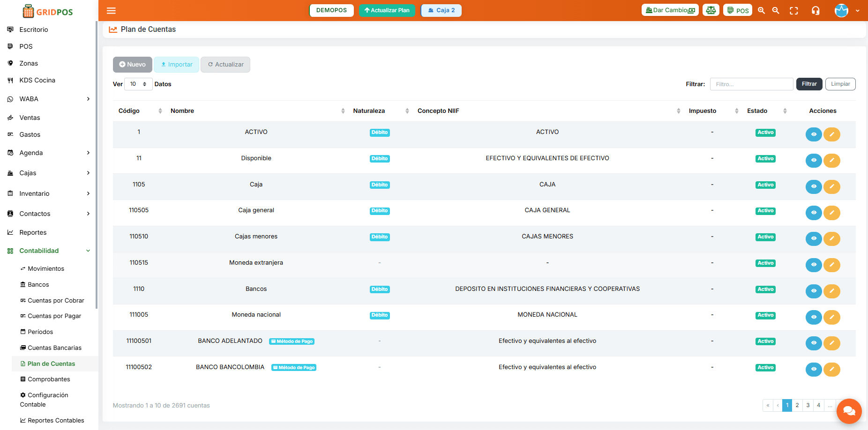
Task: Click the hamburger menu icon
Action: [111, 10]
